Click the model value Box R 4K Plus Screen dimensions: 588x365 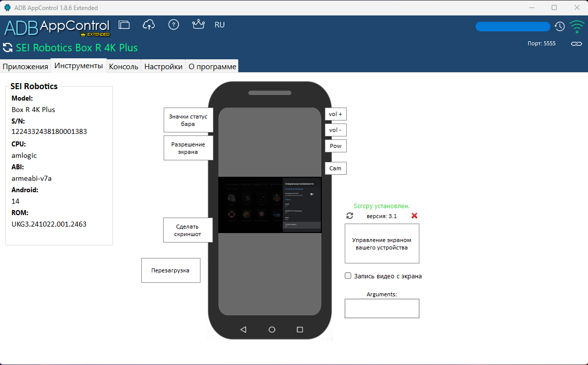[33, 110]
